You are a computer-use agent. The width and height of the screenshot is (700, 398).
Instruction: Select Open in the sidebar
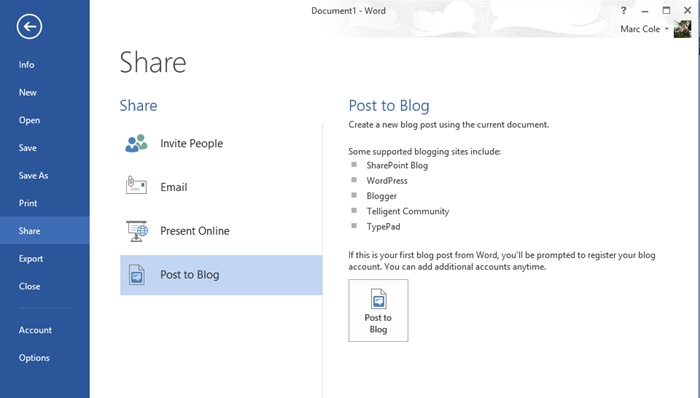[x=45, y=120]
